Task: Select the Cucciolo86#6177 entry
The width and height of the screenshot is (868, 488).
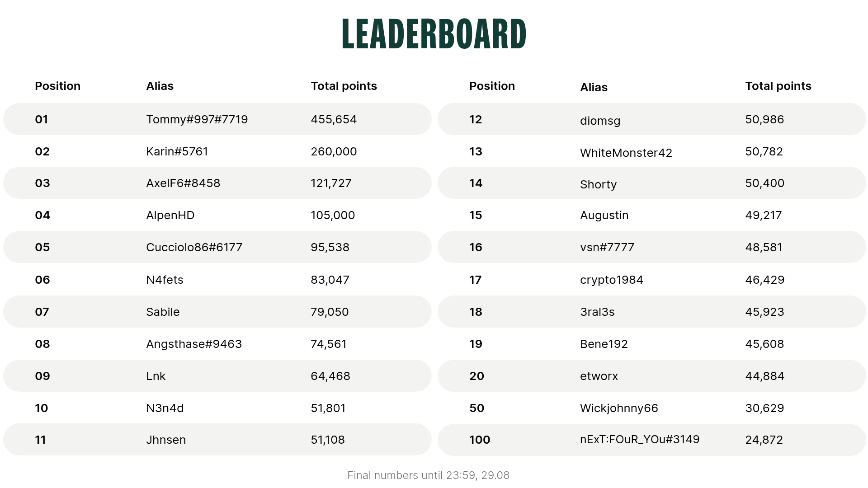Action: 217,247
